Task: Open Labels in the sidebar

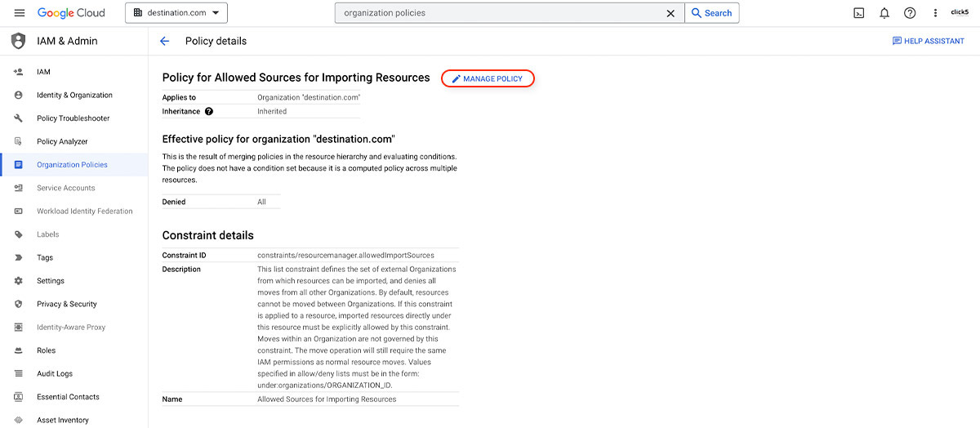Action: pos(73,234)
